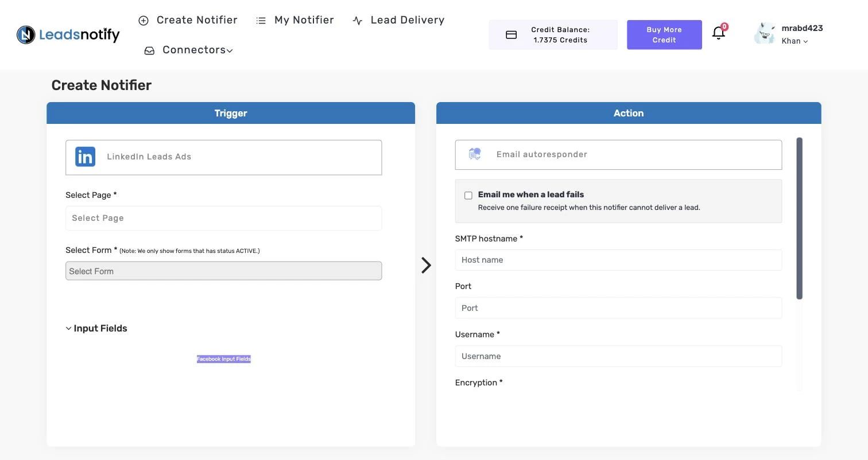Click the note about ACTIVE status forms
Viewport: 868px width, 460px height.
coord(189,251)
